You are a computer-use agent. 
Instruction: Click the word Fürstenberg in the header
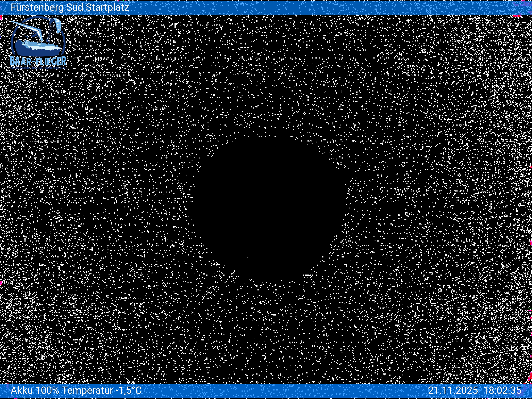(37, 7)
